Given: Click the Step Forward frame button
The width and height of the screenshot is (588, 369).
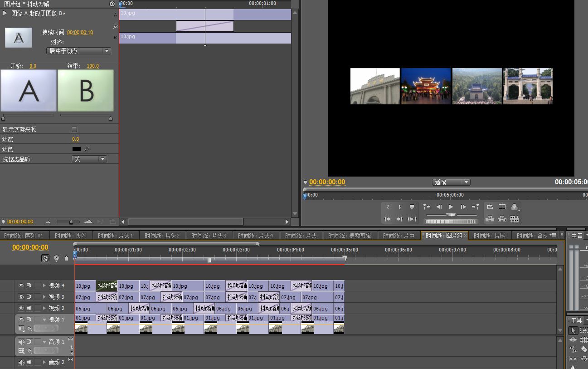Looking at the screenshot, I should 463,207.
